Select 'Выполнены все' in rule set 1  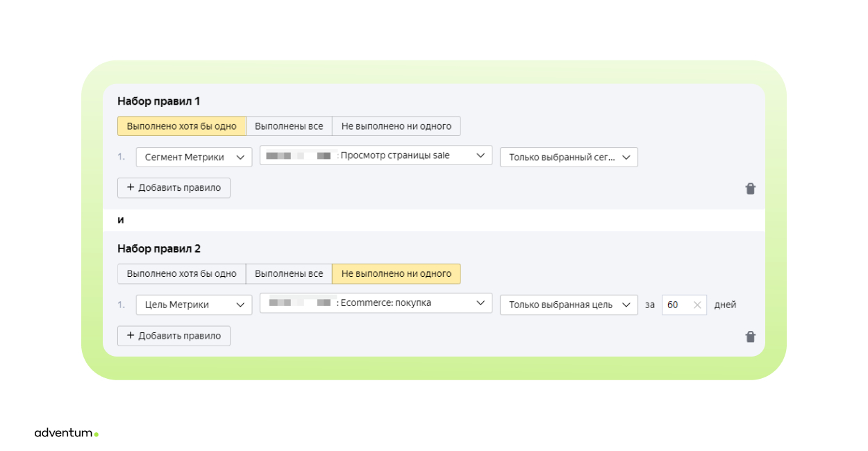click(289, 126)
